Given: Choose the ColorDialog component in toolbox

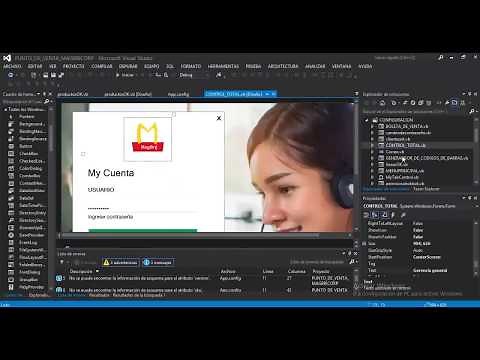Looking at the screenshot, I should click(x=27, y=168).
